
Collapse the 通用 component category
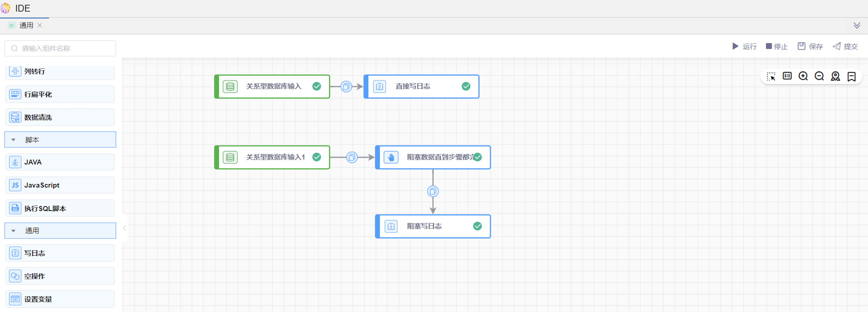(x=13, y=231)
